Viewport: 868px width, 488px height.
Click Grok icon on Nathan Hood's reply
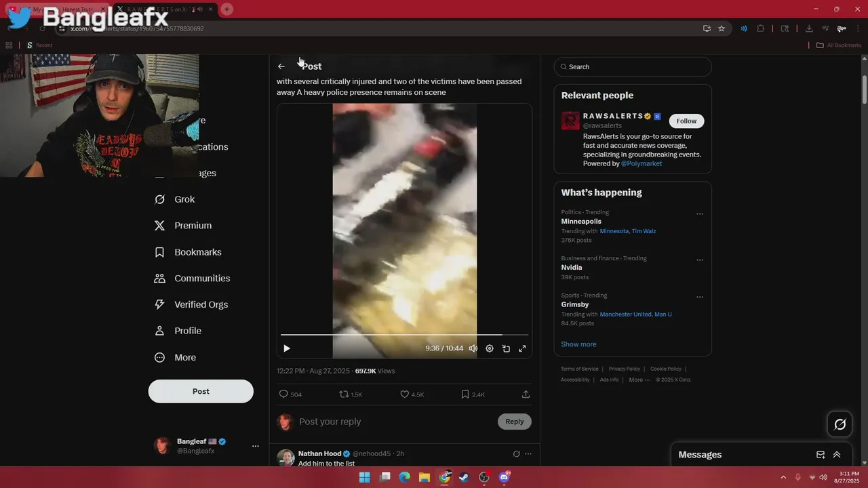pyautogui.click(x=516, y=454)
